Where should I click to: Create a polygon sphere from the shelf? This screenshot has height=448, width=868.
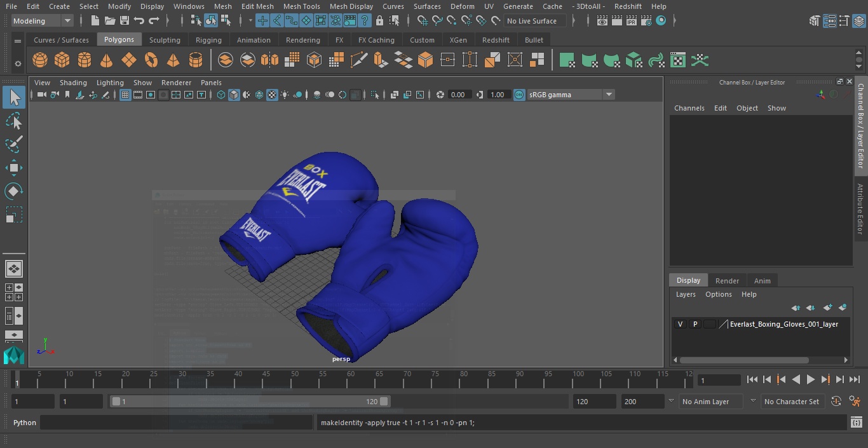tap(40, 60)
